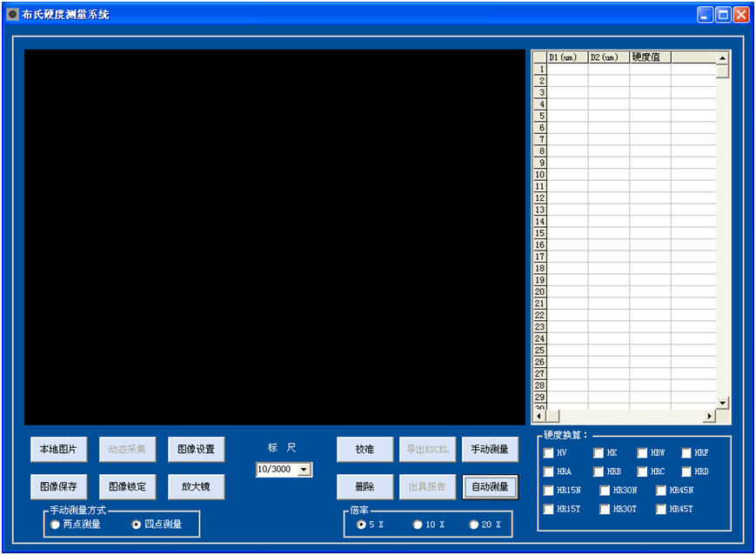Click the 自动测量 button

point(489,486)
